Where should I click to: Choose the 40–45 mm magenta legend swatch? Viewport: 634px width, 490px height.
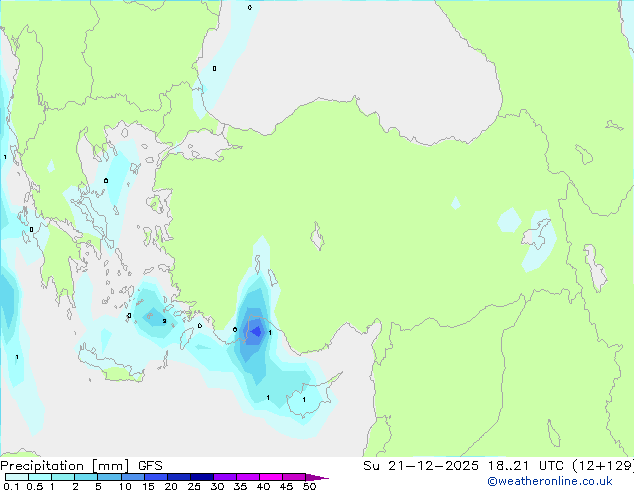[x=271, y=477]
